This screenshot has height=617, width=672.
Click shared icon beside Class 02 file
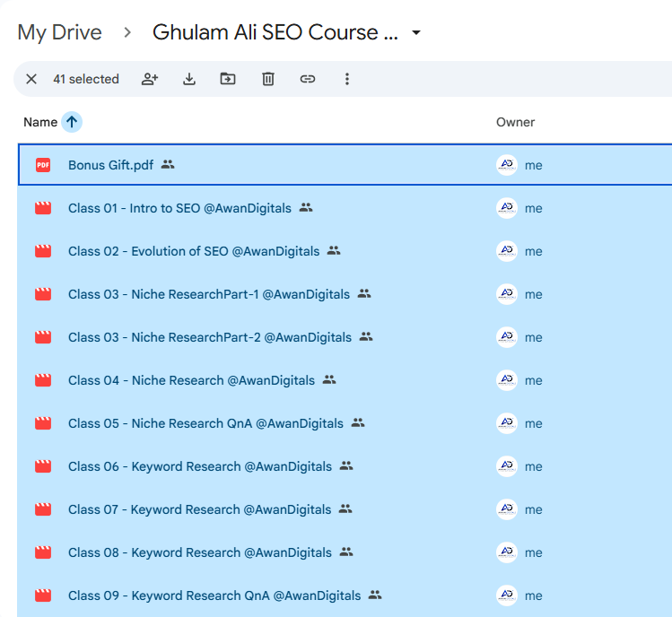click(334, 250)
